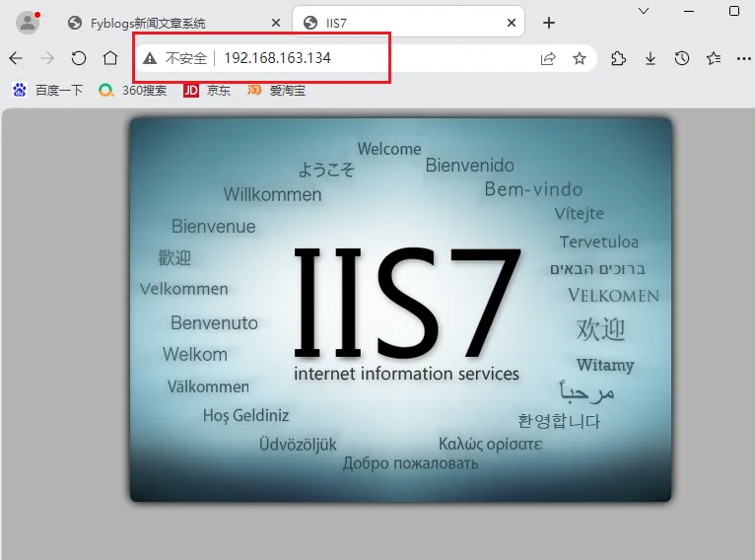Click the IIS7 welcome image

400,310
